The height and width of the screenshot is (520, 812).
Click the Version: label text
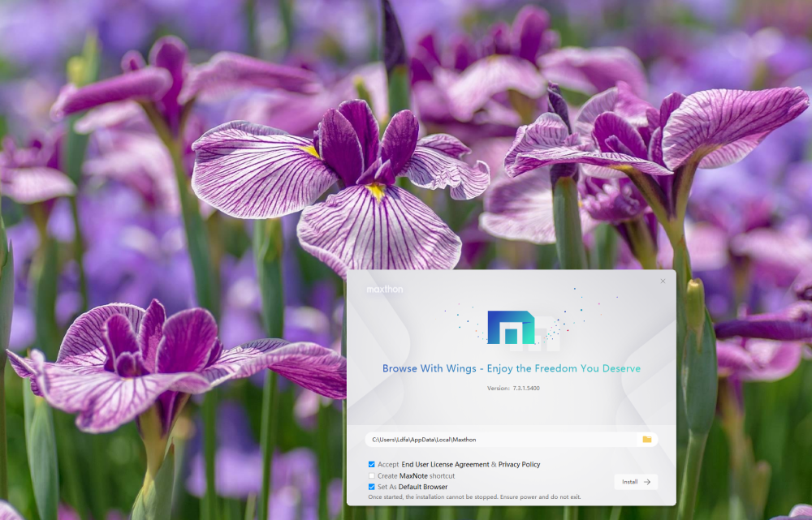[499, 389]
